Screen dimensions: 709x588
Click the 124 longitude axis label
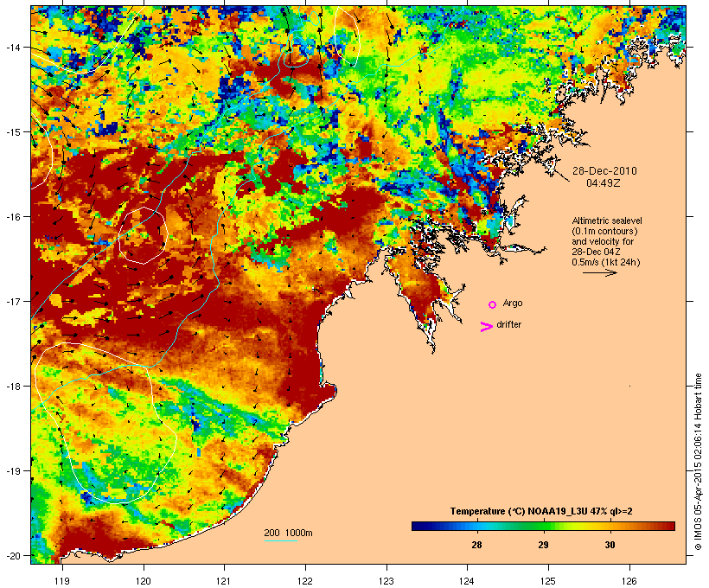pos(467,581)
